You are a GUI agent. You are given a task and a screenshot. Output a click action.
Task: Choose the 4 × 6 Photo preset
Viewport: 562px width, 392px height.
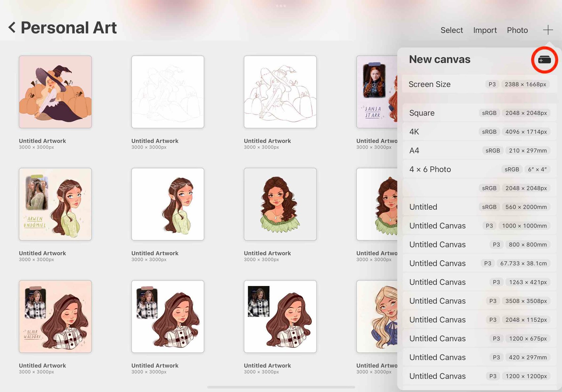[479, 169]
